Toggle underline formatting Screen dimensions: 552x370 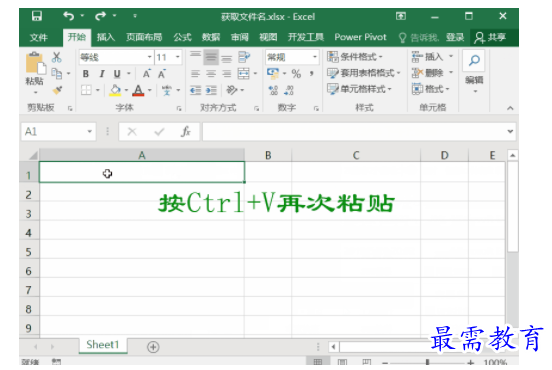117,74
